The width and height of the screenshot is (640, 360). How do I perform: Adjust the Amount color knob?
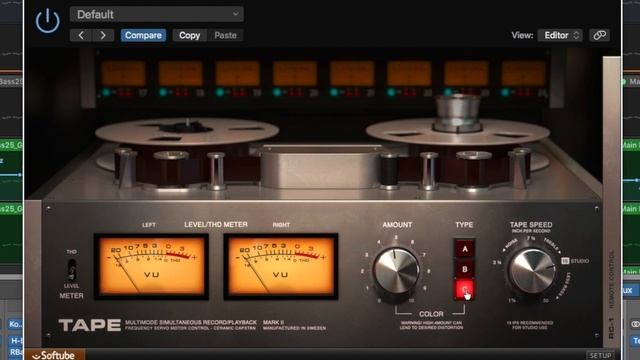396,271
